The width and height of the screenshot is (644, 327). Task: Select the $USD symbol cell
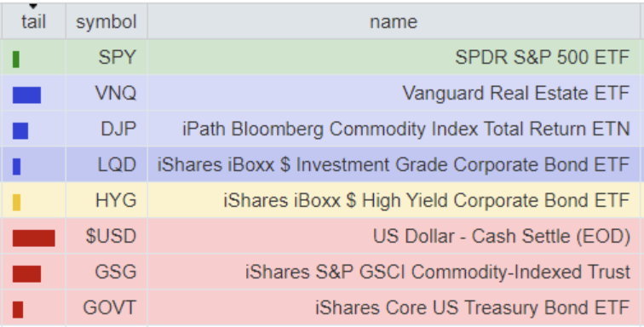click(106, 236)
